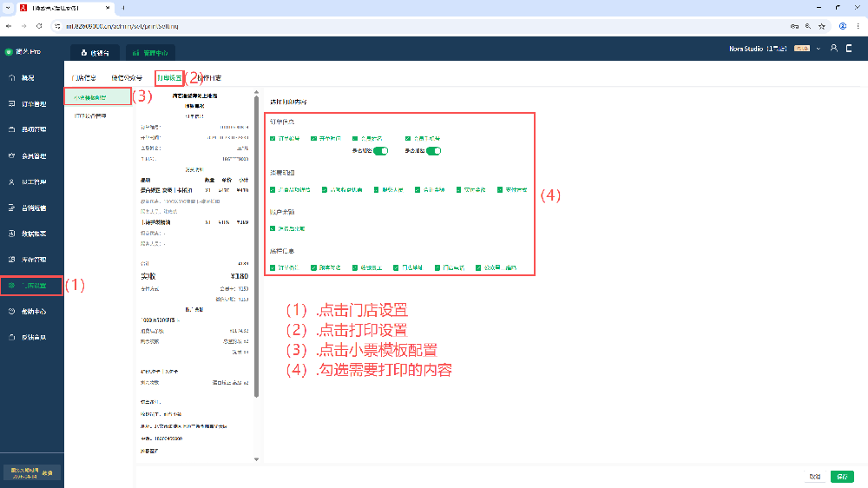Viewport: 868px width, 488px height.
Task: Uncheck the first checkbox under 订单信息
Action: pos(273,138)
